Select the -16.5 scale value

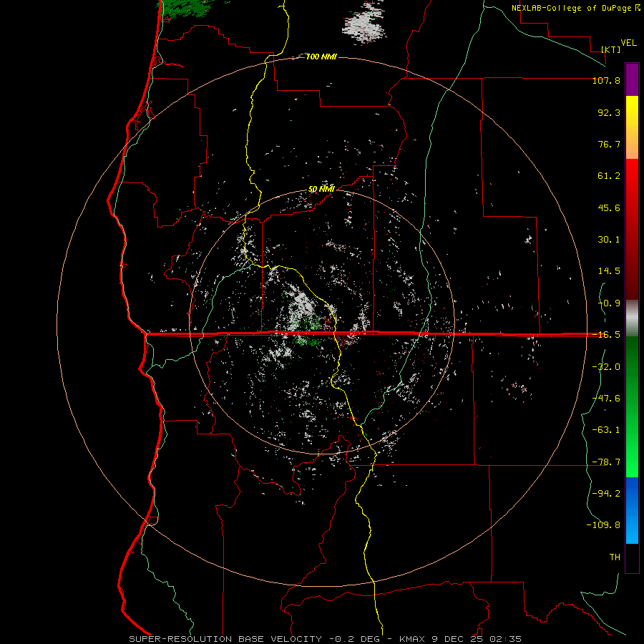(606, 335)
